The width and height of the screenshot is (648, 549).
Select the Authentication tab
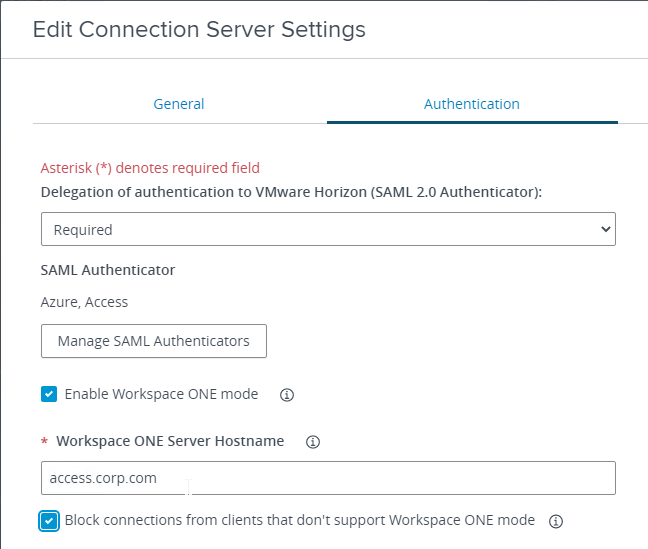tap(472, 104)
